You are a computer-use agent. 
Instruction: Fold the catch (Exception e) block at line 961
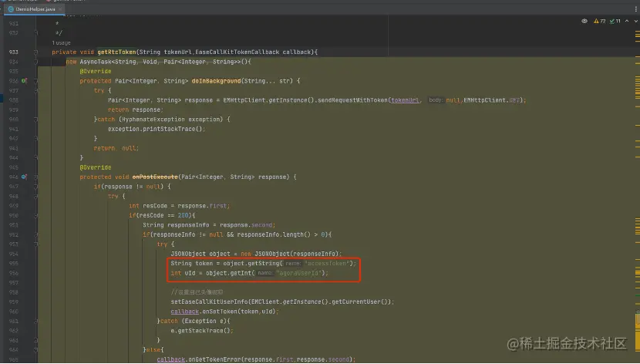[x=36, y=321]
